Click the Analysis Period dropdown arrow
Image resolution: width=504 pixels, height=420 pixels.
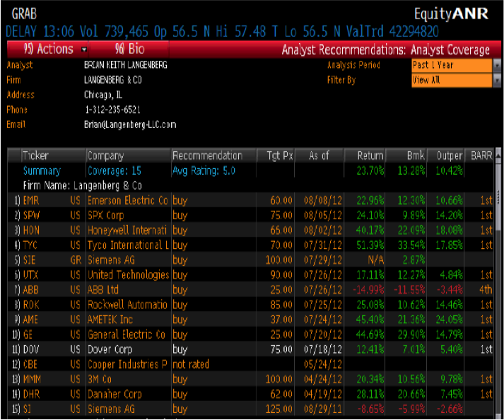497,65
